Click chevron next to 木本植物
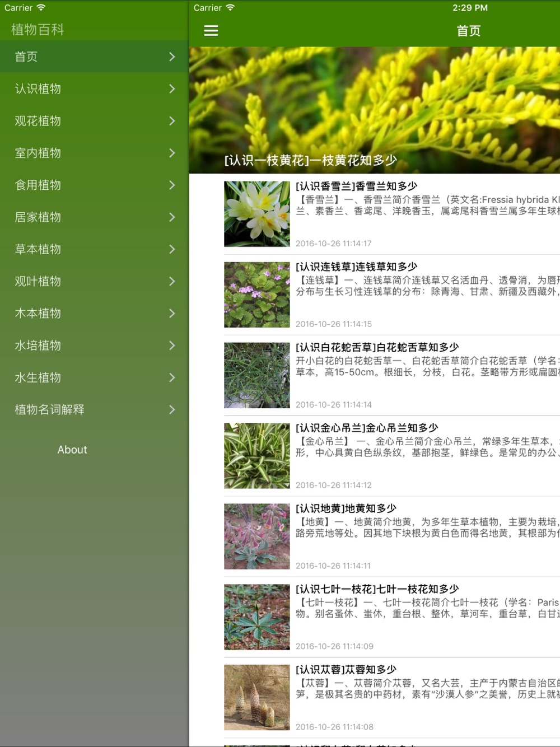560x747 pixels. tap(172, 314)
